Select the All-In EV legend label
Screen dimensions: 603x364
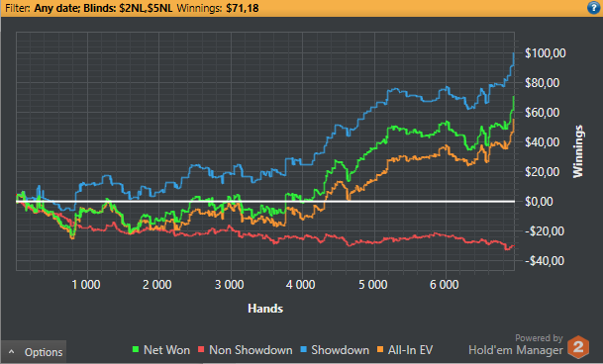click(x=410, y=350)
